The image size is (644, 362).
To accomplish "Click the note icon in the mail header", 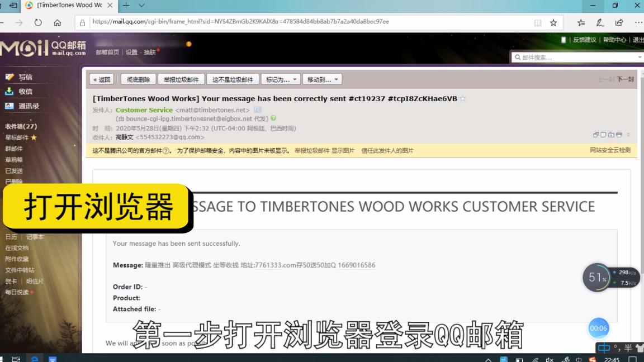I will pyautogui.click(x=603, y=135).
